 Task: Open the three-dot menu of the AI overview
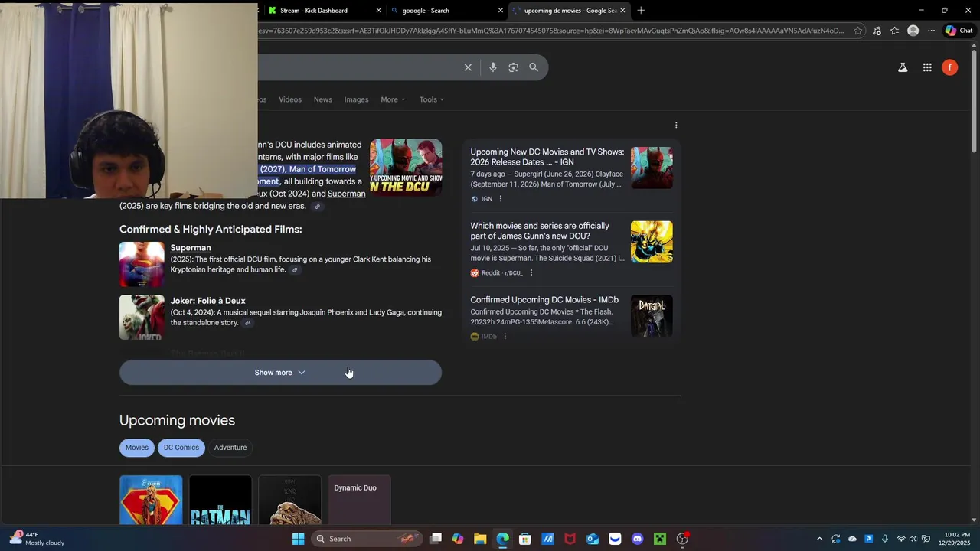(x=676, y=125)
